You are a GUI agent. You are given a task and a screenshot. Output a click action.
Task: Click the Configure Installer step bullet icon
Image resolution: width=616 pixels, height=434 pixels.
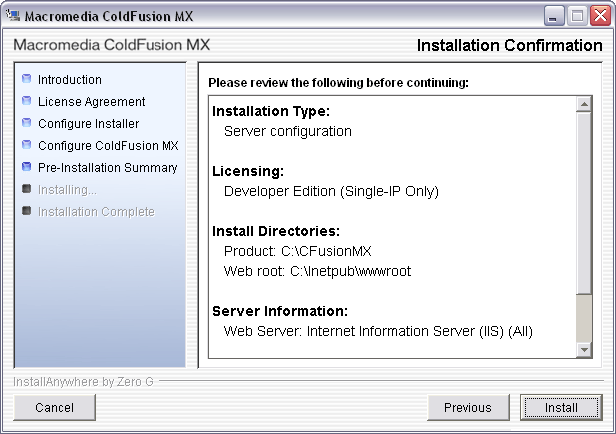coord(27,123)
